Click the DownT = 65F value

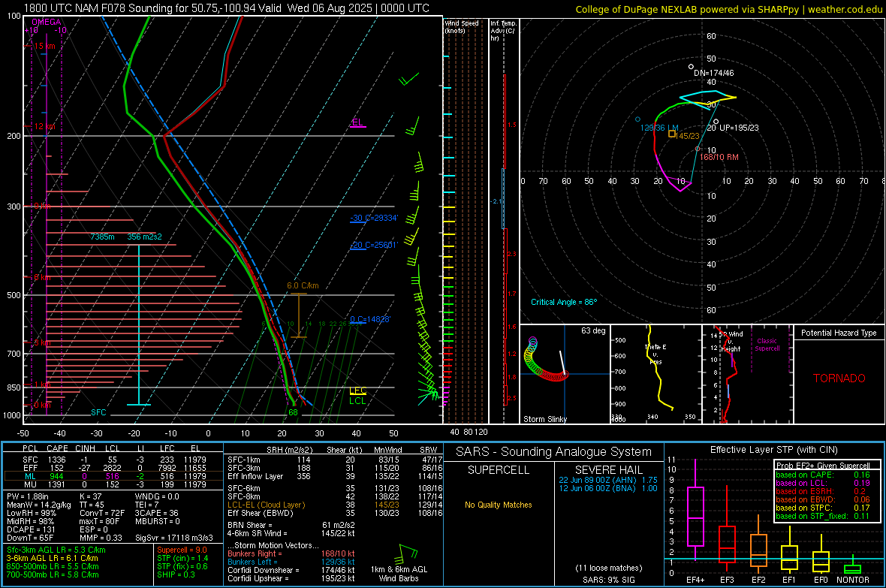(x=31, y=538)
